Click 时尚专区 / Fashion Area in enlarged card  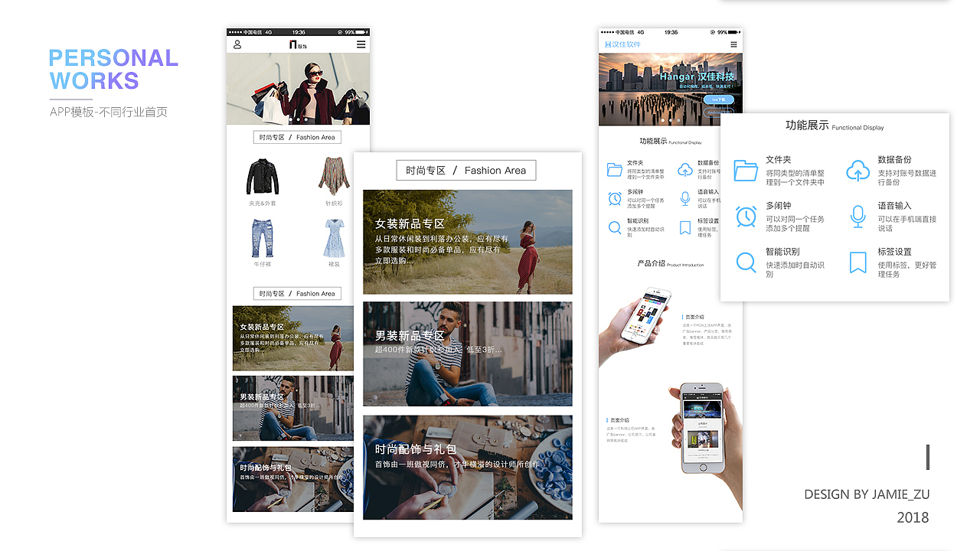coord(466,171)
